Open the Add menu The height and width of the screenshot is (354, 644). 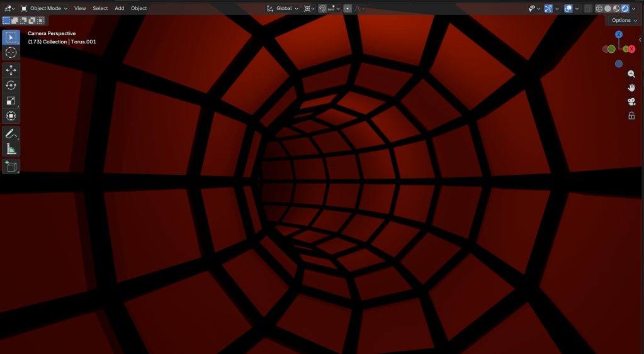pos(120,9)
